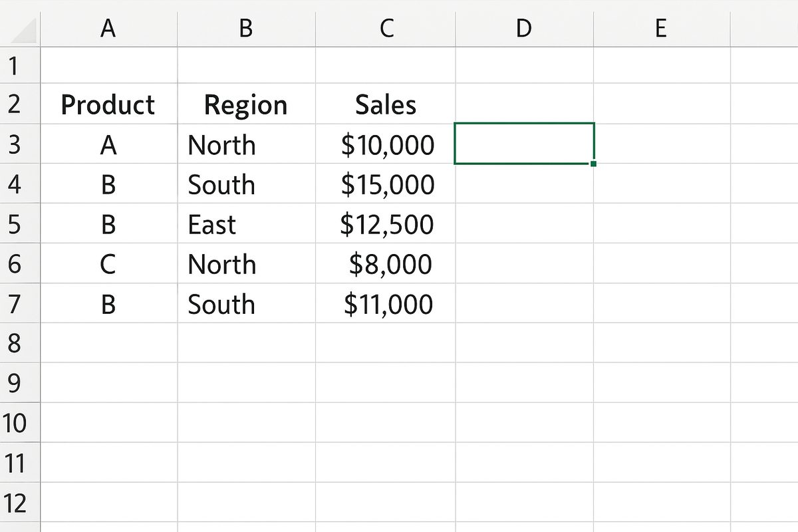This screenshot has width=798, height=532.
Task: Select row 10 header
Action: (20, 422)
